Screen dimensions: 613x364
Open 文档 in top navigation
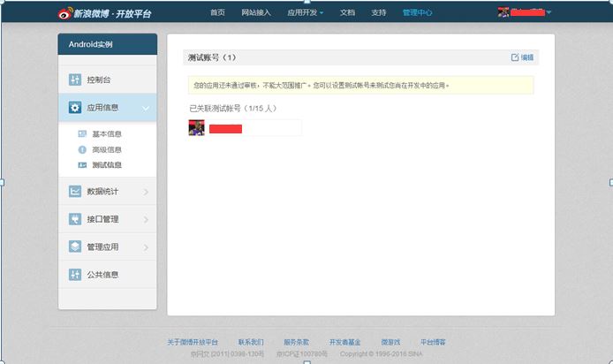(347, 12)
